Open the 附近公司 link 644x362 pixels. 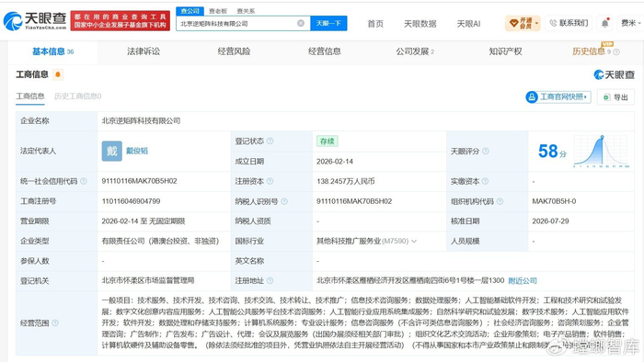pos(523,281)
